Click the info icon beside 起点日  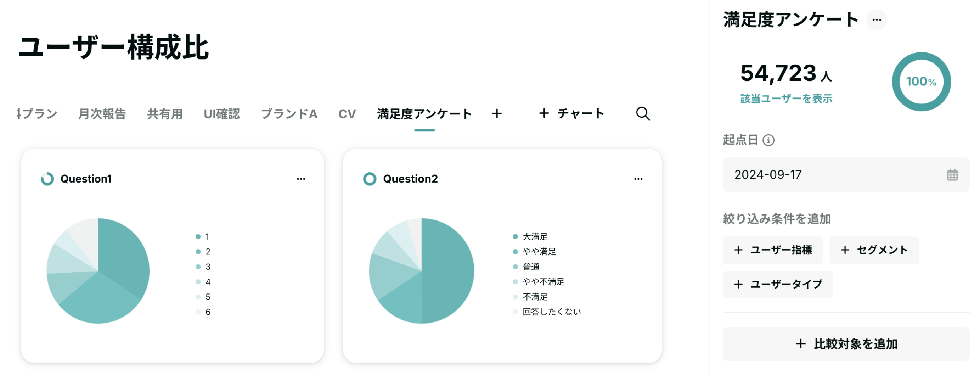click(x=768, y=140)
